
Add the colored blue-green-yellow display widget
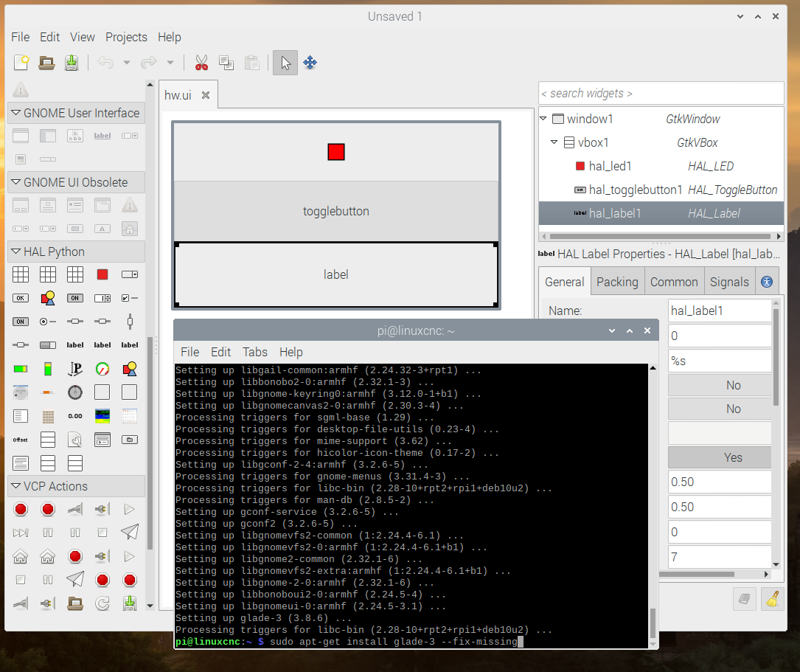102,416
